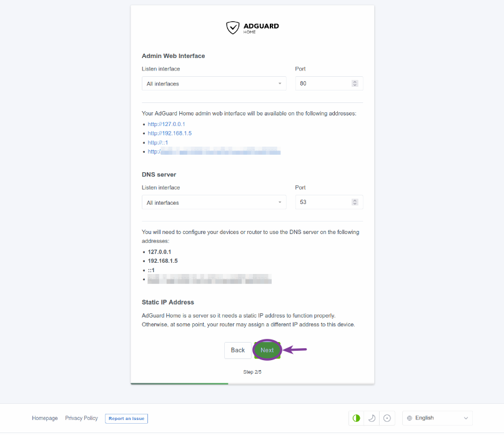View the Privacy Policy

[x=81, y=418]
